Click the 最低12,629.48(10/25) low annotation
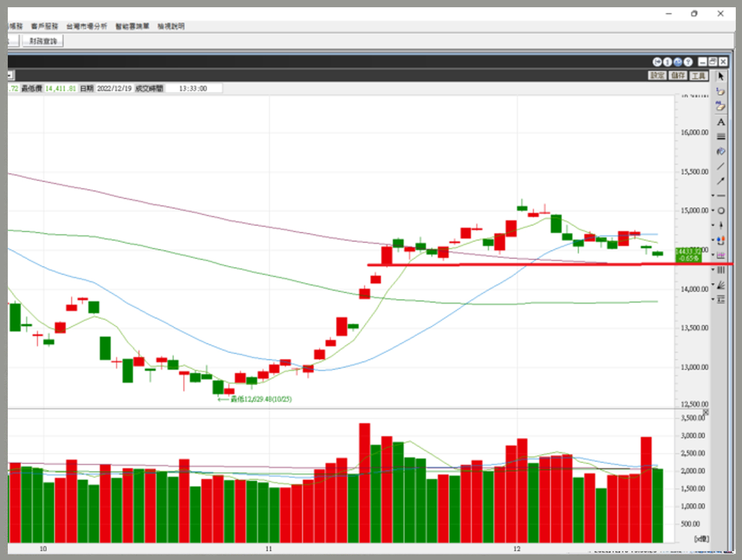 [x=261, y=399]
